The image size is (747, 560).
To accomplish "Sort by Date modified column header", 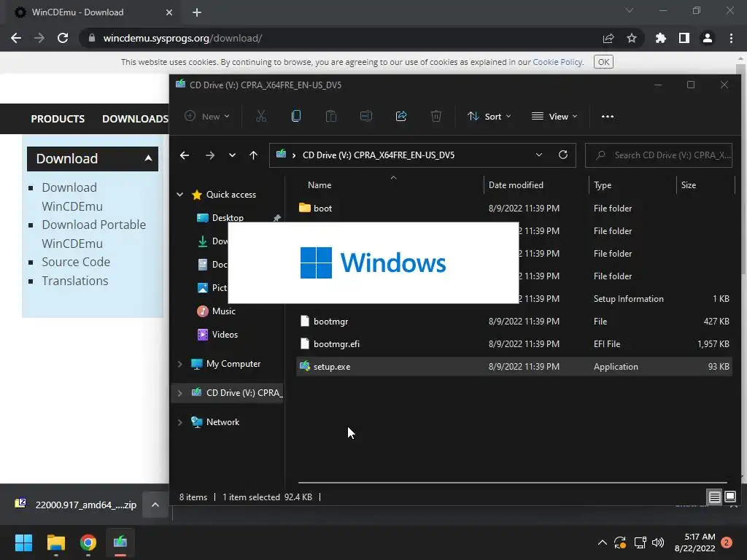I will [x=516, y=185].
